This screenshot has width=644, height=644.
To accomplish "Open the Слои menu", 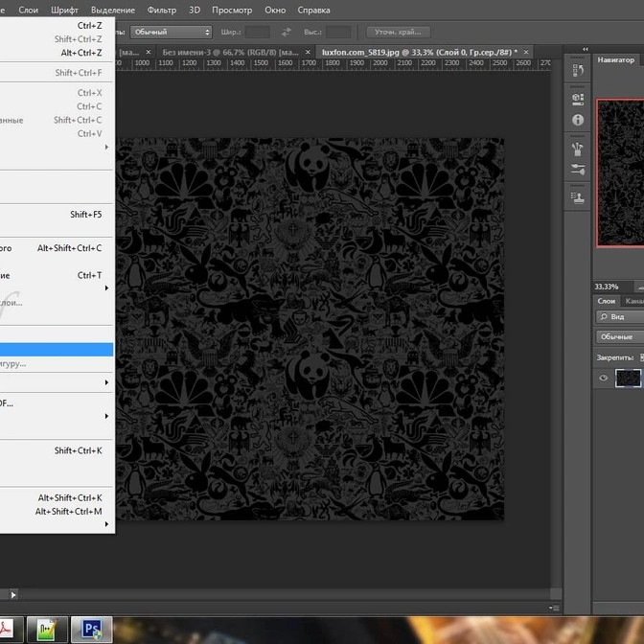I will [x=29, y=10].
